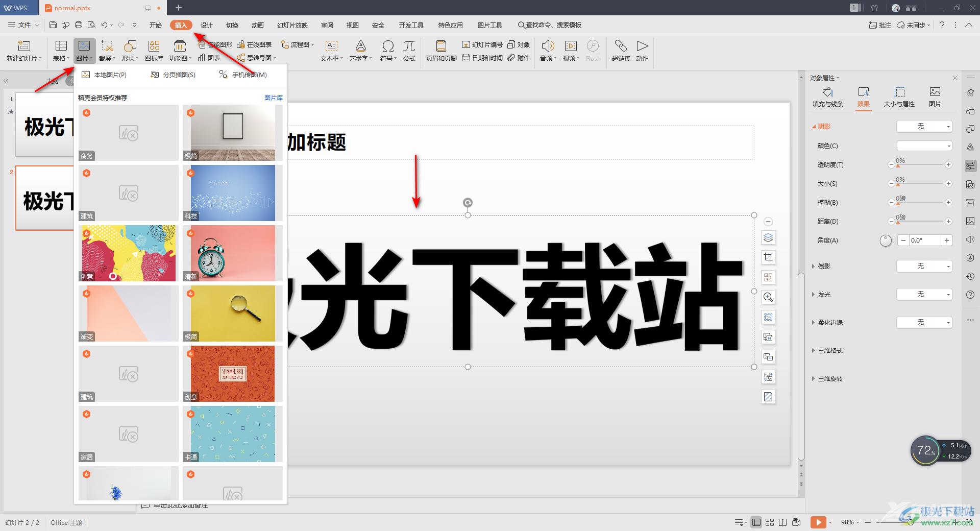Select slide 1 thumbnail

pyautogui.click(x=45, y=124)
